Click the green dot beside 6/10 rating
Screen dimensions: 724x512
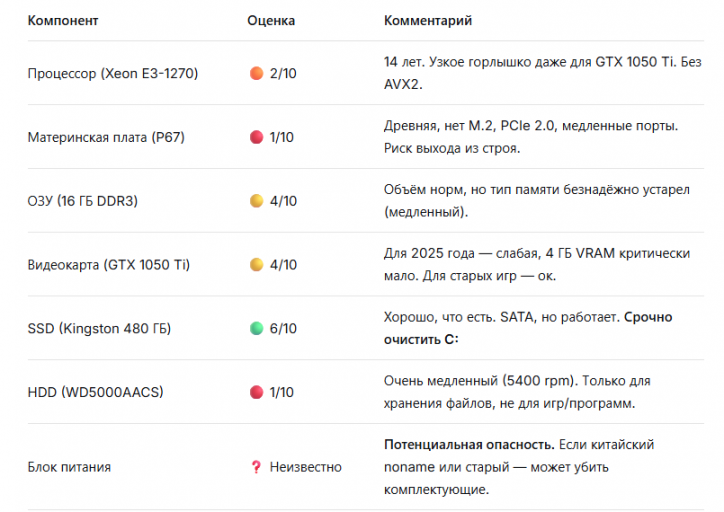[256, 329]
